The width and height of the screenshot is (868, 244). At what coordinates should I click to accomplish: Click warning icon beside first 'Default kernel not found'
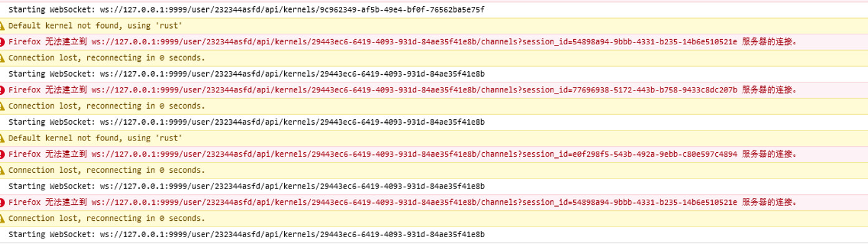pos(2,26)
